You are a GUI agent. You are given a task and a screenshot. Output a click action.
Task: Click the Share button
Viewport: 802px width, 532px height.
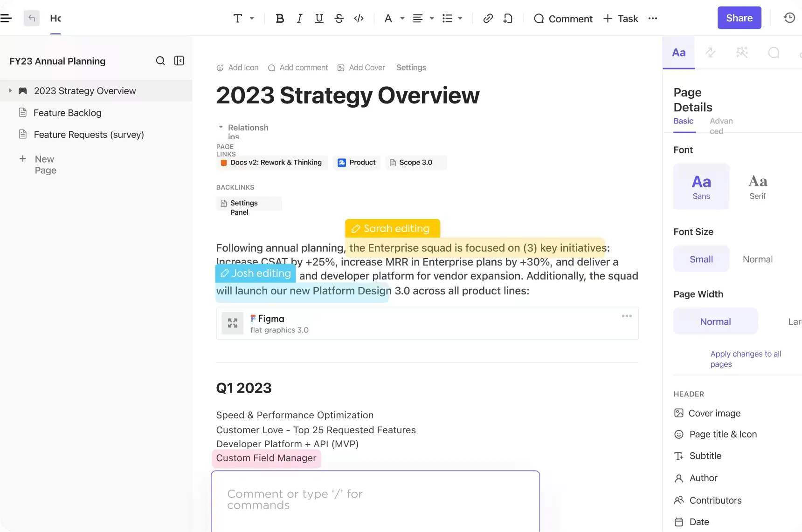point(740,18)
